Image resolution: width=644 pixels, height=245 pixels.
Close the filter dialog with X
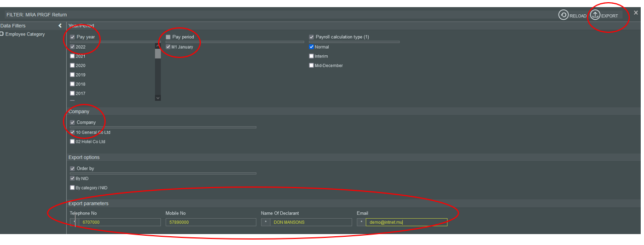tap(635, 13)
